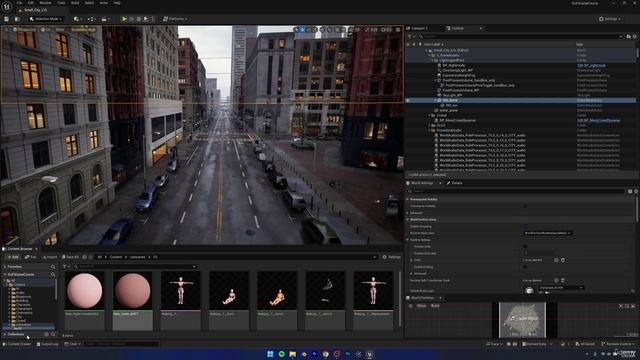Screen dimensions: 640x360
Task: Open the Outliner settings gear
Action: pyautogui.click(x=635, y=36)
